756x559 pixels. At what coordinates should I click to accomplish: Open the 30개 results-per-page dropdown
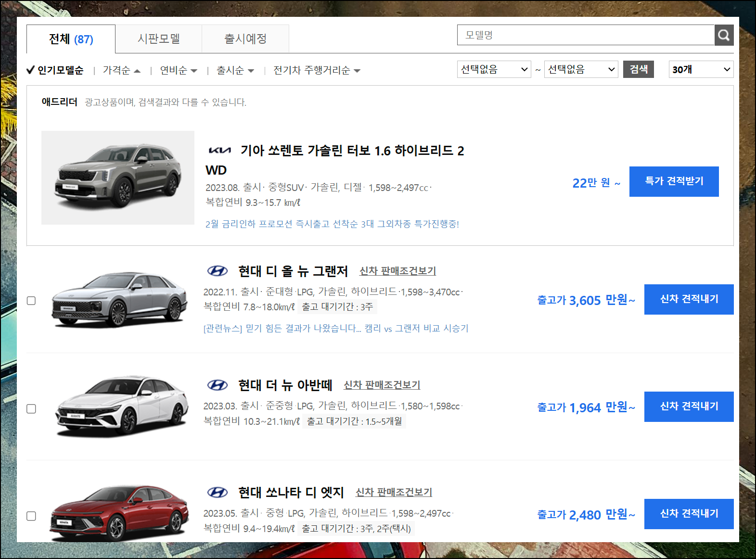tap(701, 69)
